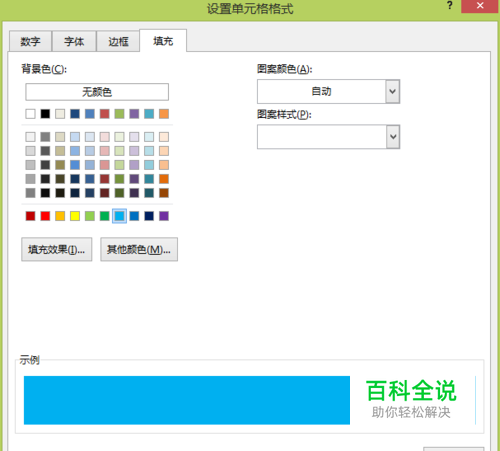Open the 字体 tab

point(74,41)
